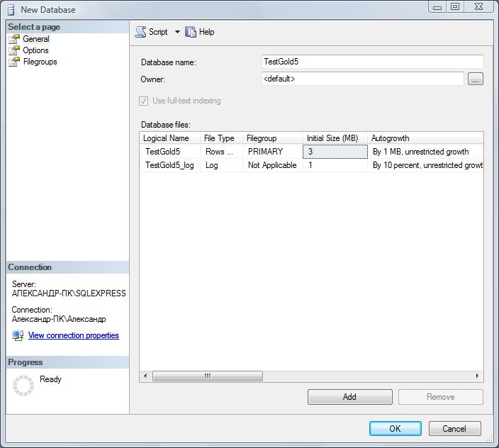The height and width of the screenshot is (448, 499).
Task: Click the Help toolbar icon
Action: coord(191,32)
